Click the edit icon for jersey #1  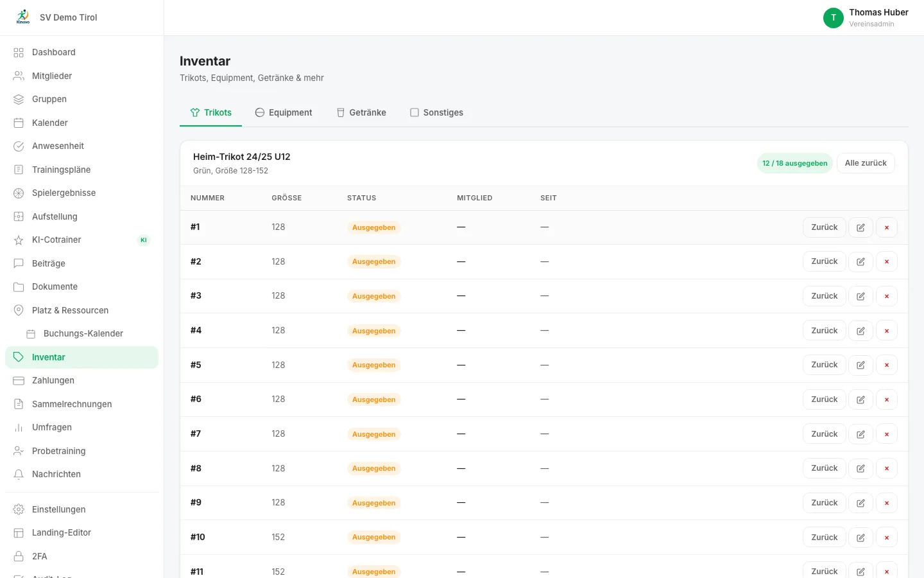click(x=860, y=227)
